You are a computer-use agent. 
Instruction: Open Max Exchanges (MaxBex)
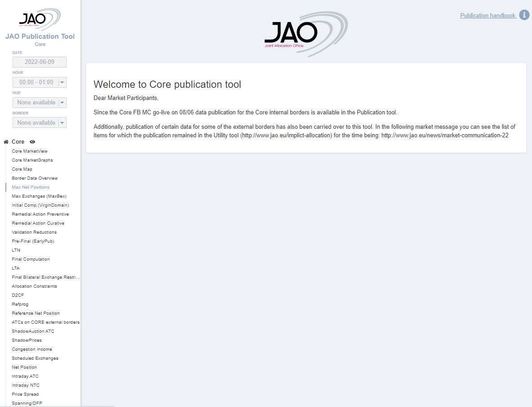tap(39, 196)
